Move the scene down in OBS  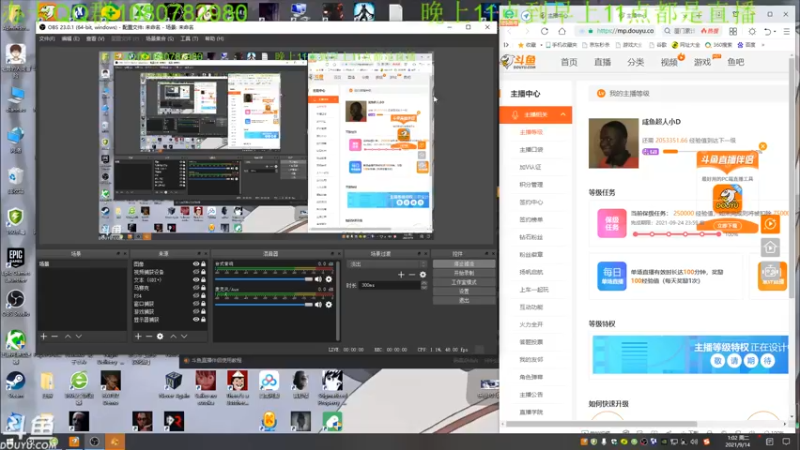click(79, 336)
